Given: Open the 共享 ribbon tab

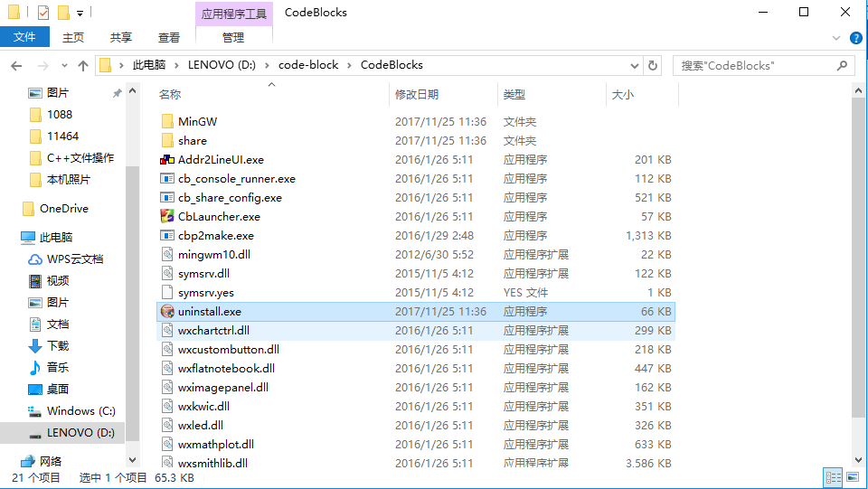Looking at the screenshot, I should 120,37.
